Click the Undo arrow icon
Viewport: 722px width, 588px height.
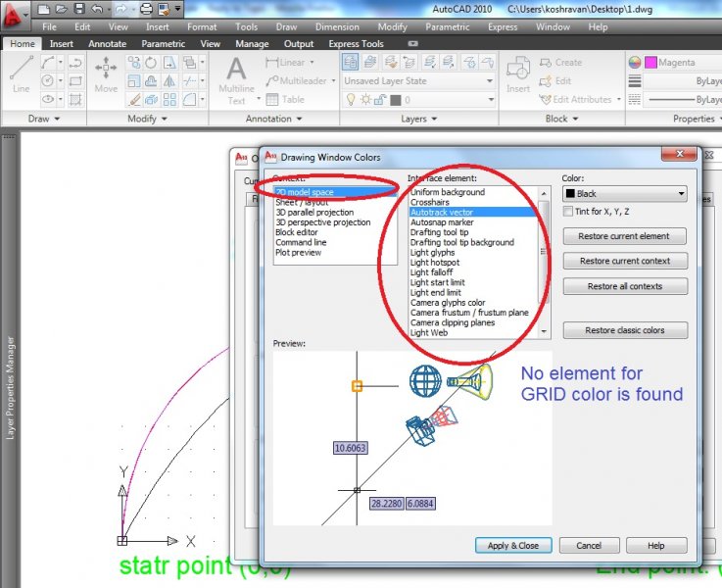(x=97, y=8)
